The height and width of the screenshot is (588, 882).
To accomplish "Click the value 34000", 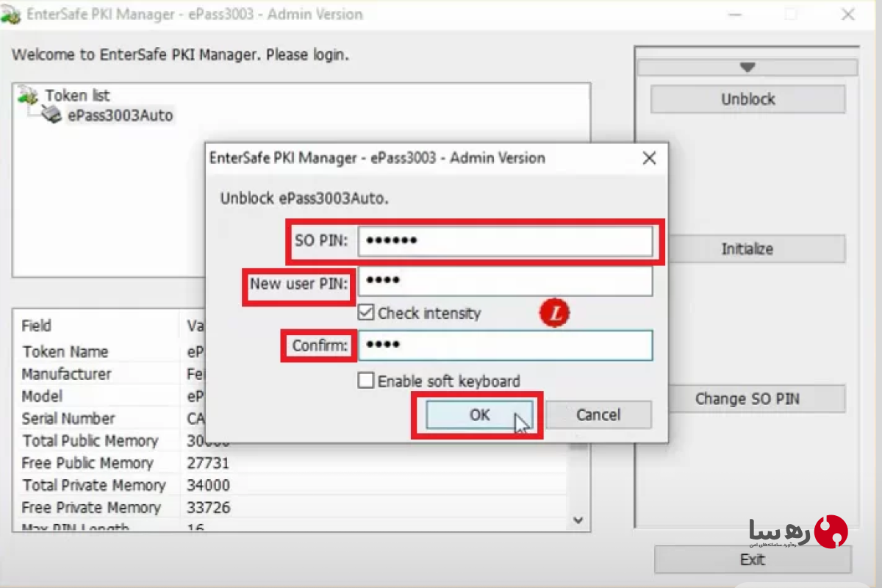I will point(208,485).
